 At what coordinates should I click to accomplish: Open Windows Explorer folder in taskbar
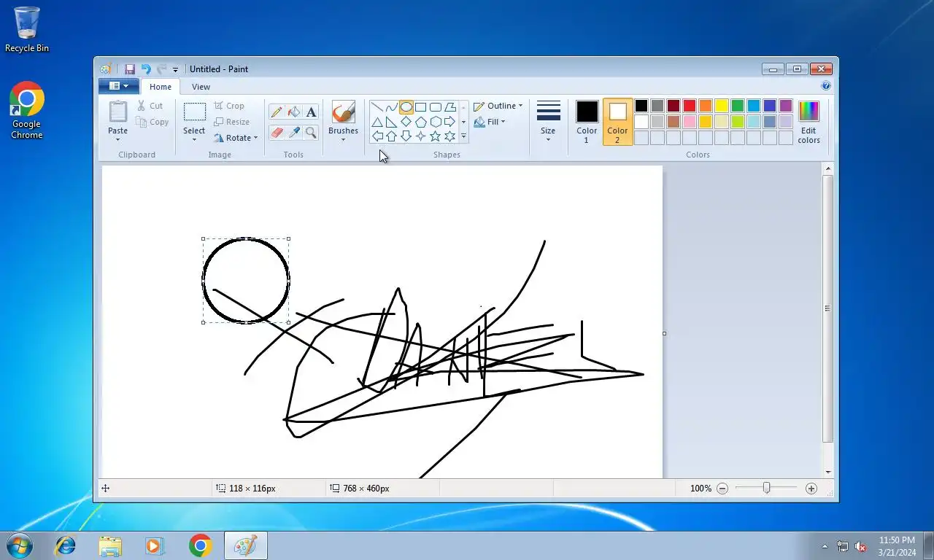point(110,545)
